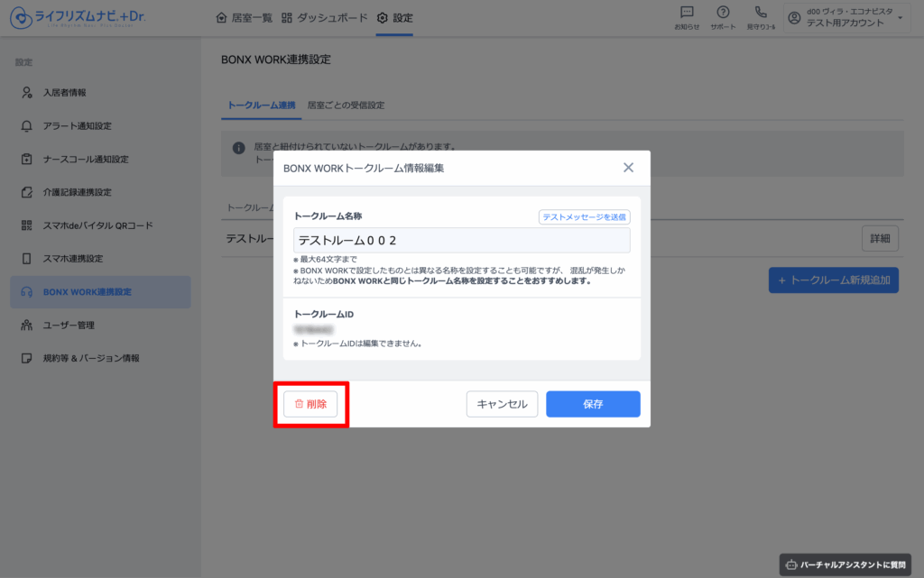The image size is (924, 578).
Task: Click the スマホ連携設定 phone icon
Action: 26,259
